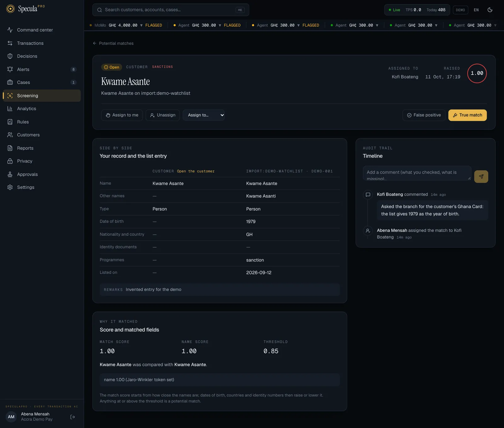Click listed on date 2026-09-12
Image resolution: width=504 pixels, height=428 pixels.
[x=259, y=273]
